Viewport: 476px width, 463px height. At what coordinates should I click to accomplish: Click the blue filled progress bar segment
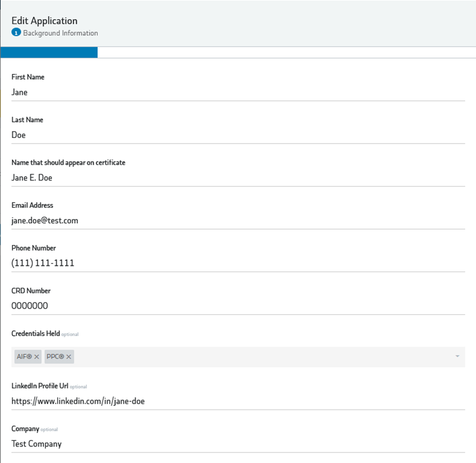click(49, 53)
